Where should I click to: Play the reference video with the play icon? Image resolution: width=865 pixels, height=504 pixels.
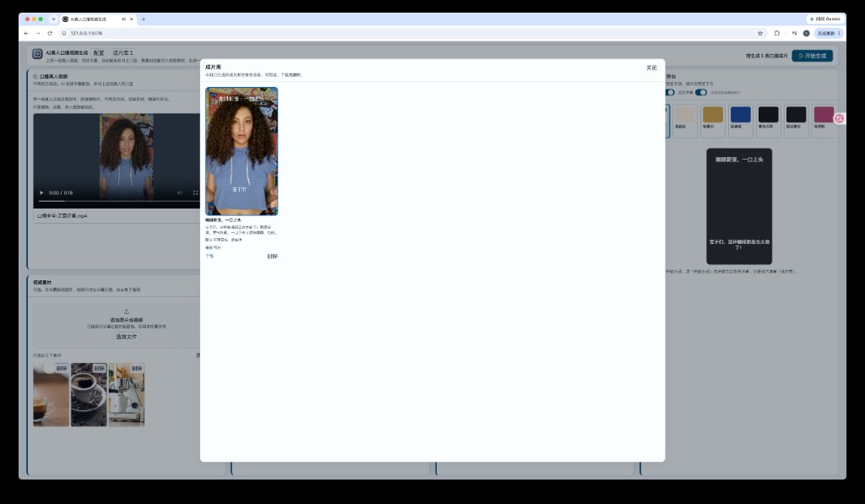click(x=41, y=193)
